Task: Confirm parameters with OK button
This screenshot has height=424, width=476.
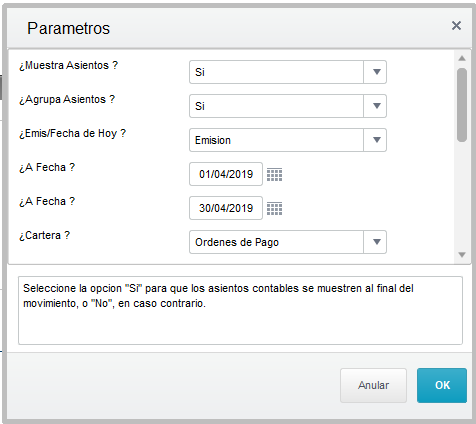Action: click(x=442, y=385)
